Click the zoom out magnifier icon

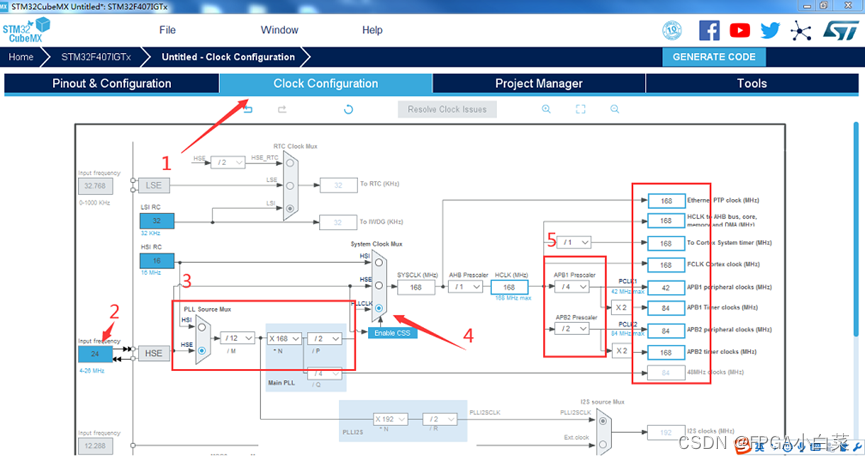615,109
